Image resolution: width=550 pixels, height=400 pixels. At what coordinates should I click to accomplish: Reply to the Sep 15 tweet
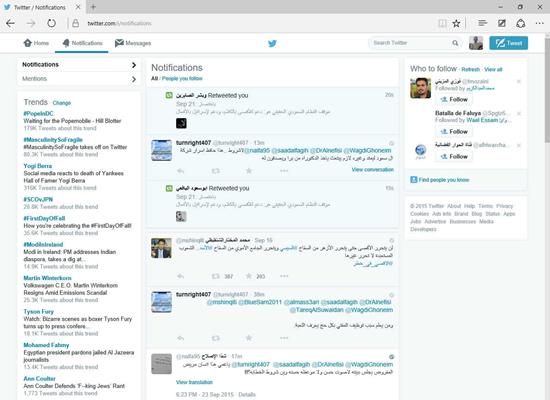coord(181,276)
